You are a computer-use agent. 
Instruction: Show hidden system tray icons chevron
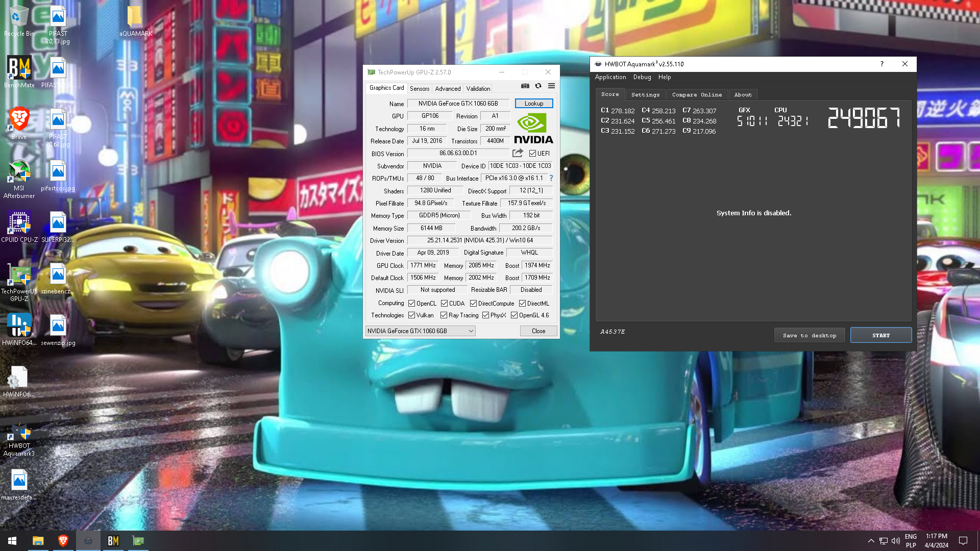tap(871, 541)
